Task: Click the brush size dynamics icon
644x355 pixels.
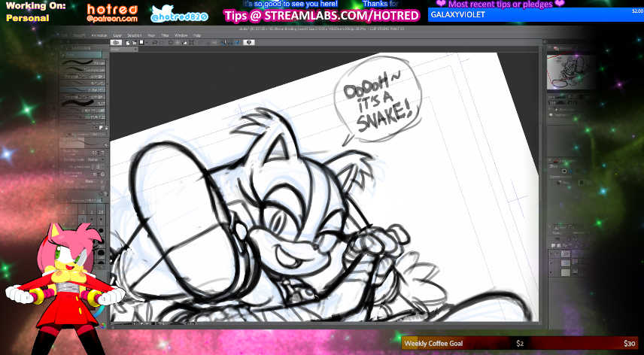Action: pyautogui.click(x=102, y=153)
